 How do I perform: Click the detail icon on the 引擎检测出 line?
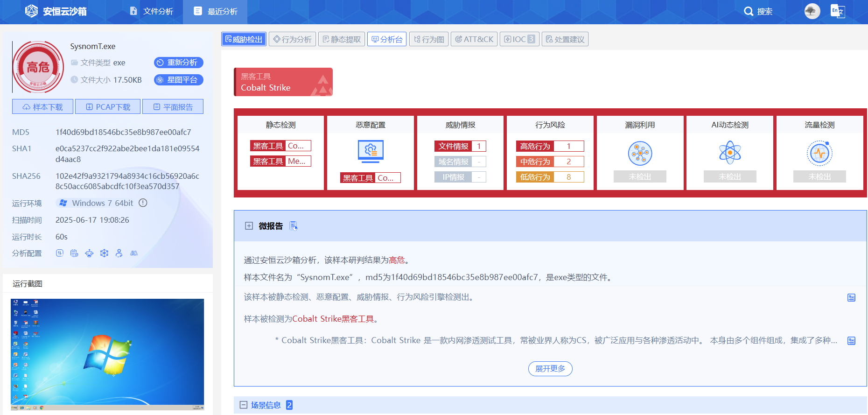pyautogui.click(x=852, y=297)
